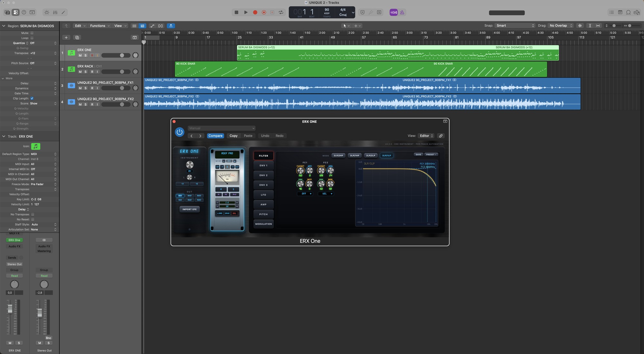Open the List Editors icon
This screenshot has height=354, width=644.
click(x=611, y=12)
